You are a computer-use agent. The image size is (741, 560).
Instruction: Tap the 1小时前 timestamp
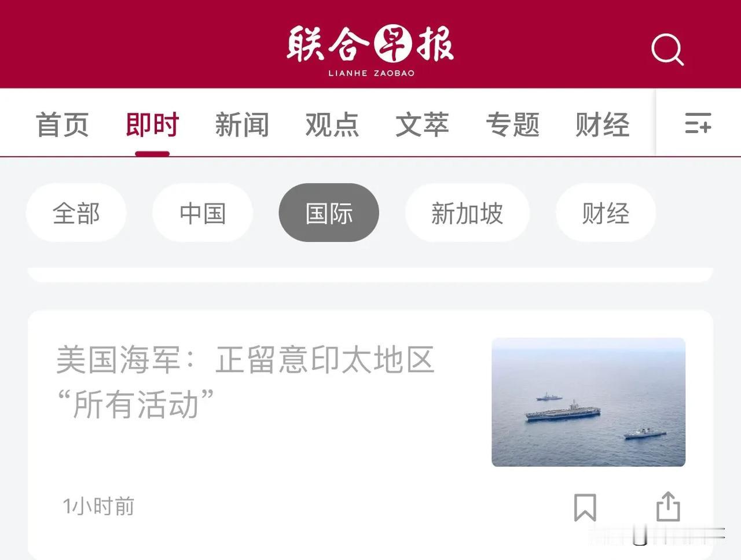tap(98, 506)
